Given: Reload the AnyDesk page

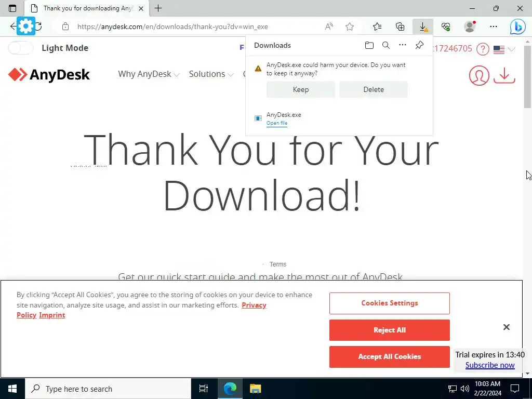Looking at the screenshot, I should [x=38, y=26].
